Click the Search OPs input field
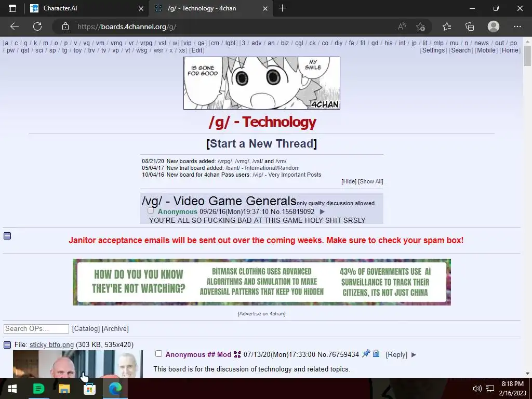The image size is (532, 399). pyautogui.click(x=36, y=328)
